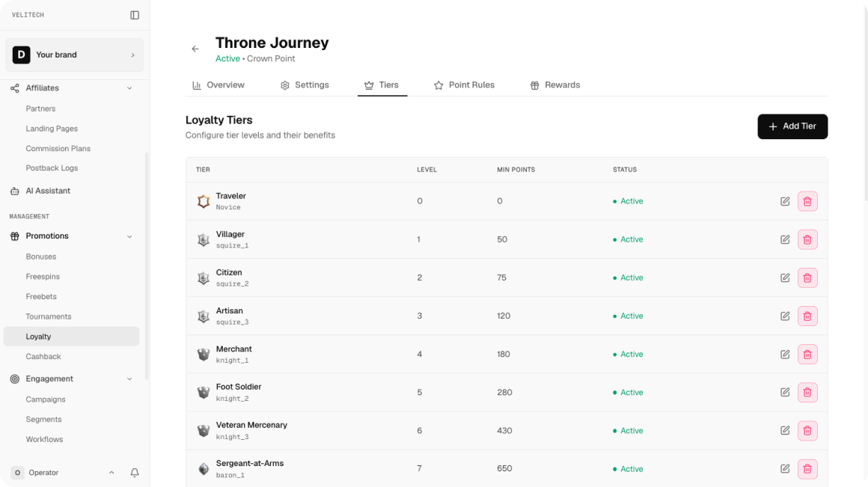Viewport: 868px width, 487px height.
Task: Delete the Traveler tier
Action: pos(807,201)
